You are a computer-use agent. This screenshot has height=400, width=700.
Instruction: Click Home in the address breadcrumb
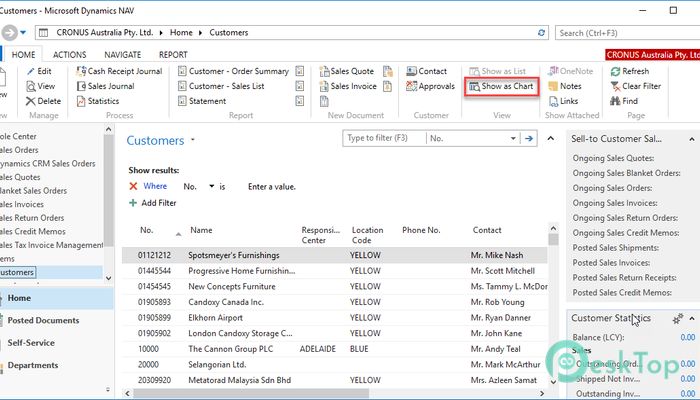coord(181,33)
